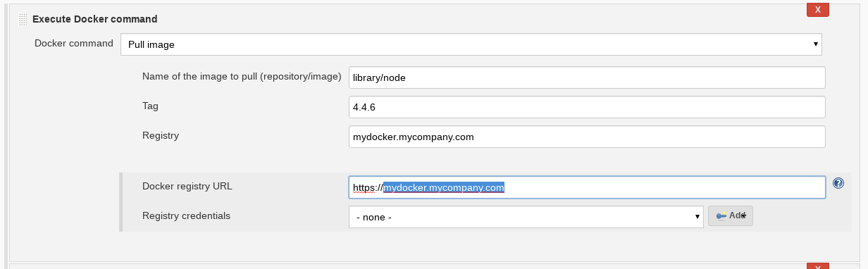Click the https:// prefix in the registry URL
This screenshot has height=269, width=868.
(x=368, y=187)
